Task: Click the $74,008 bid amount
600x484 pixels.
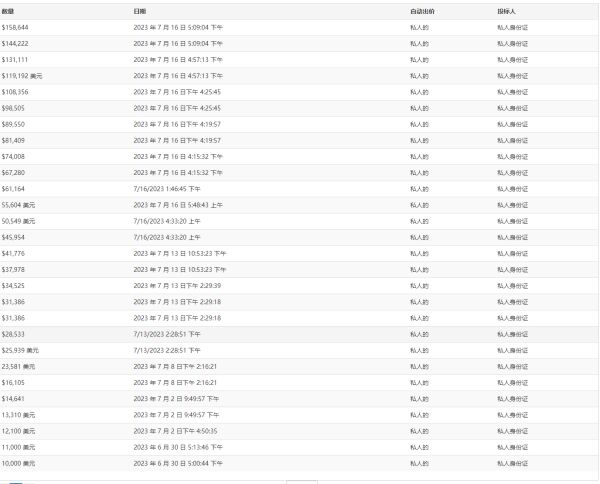Action: pyautogui.click(x=15, y=156)
